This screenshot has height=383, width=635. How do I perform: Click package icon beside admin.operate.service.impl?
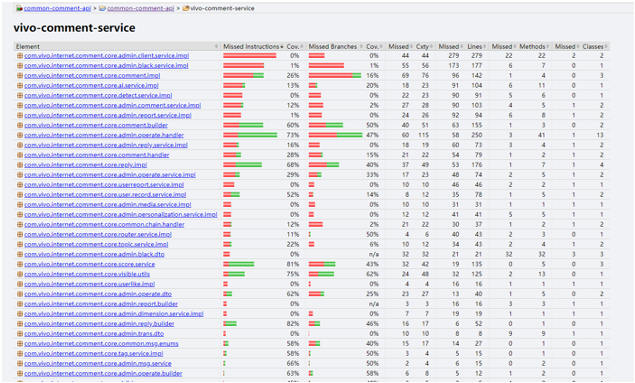click(x=19, y=175)
